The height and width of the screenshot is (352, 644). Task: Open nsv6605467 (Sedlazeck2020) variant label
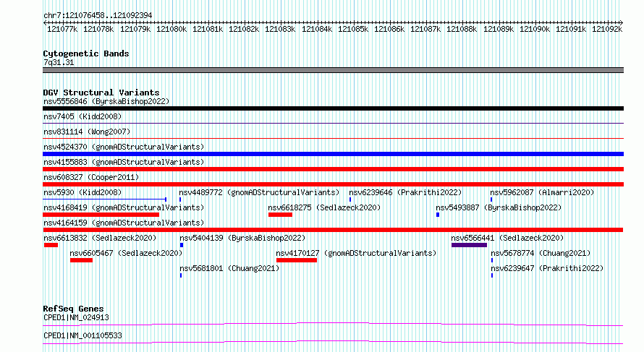click(126, 253)
